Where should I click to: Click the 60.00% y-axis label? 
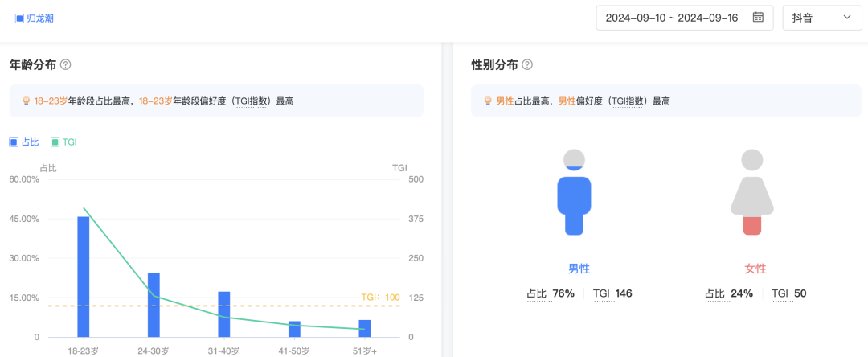[24, 179]
